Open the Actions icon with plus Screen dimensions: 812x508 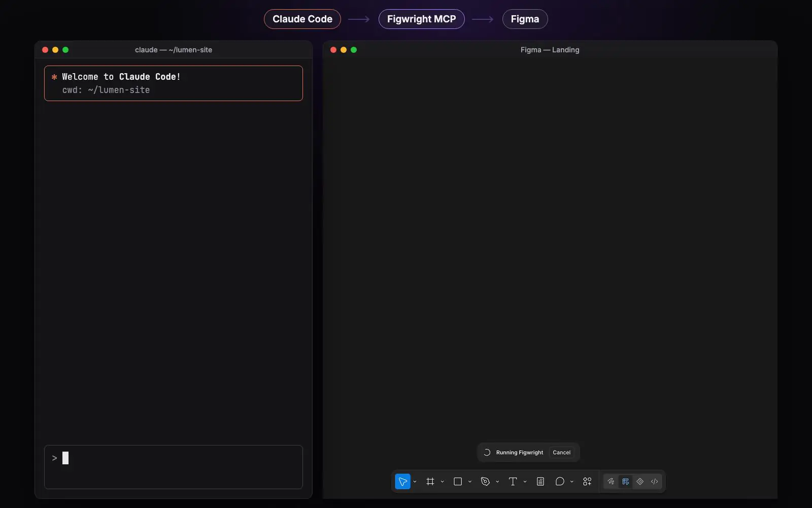point(587,482)
